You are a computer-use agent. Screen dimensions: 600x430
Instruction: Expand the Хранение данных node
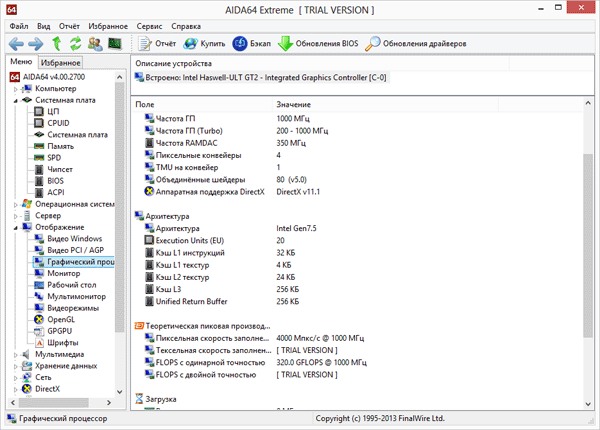point(16,366)
